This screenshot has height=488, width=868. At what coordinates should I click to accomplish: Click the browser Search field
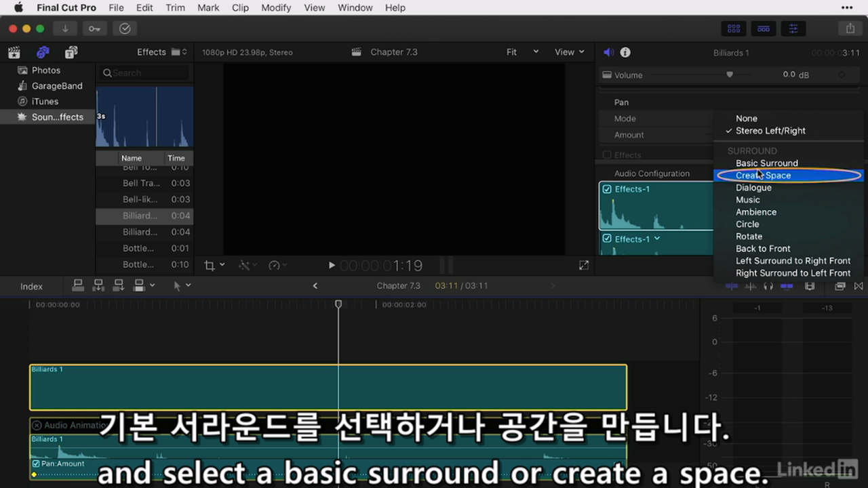pos(144,73)
